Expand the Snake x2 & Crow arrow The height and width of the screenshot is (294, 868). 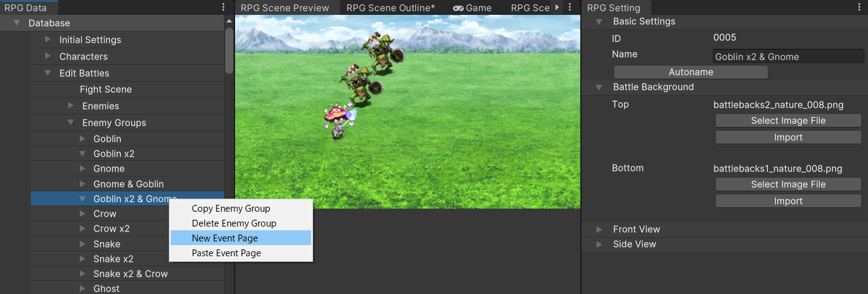(82, 274)
